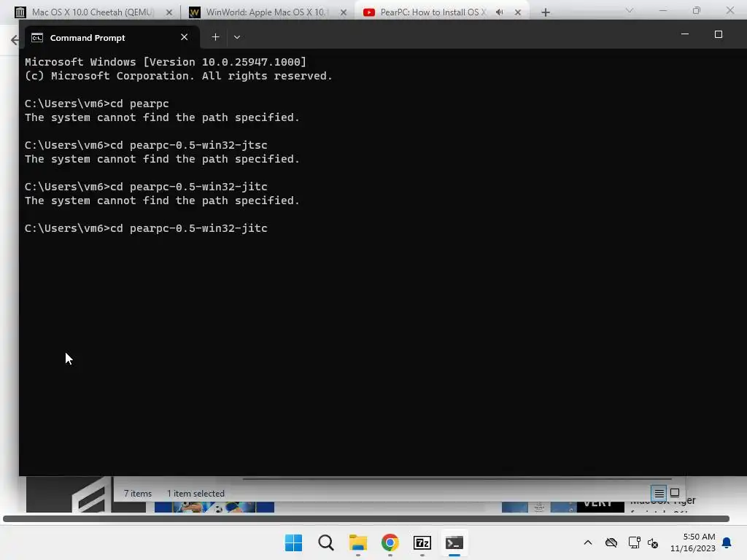Close the PearPC YouTube tab
The image size is (747, 560).
pos(518,12)
